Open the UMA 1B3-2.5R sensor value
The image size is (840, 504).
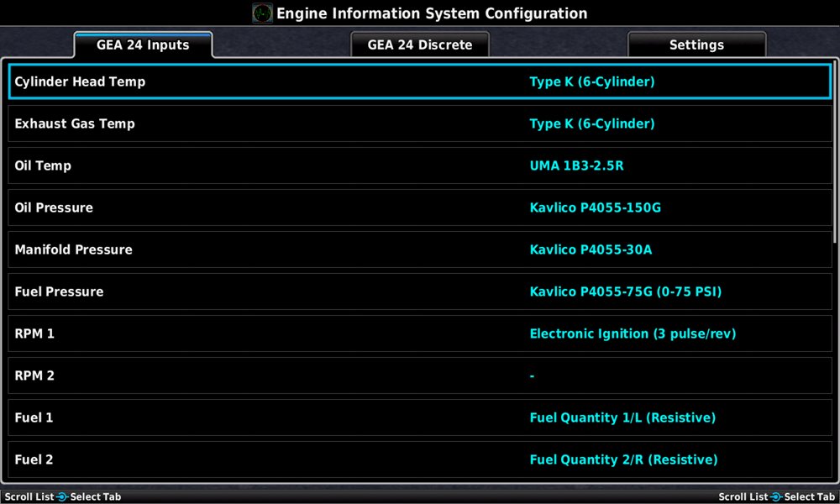tap(576, 165)
